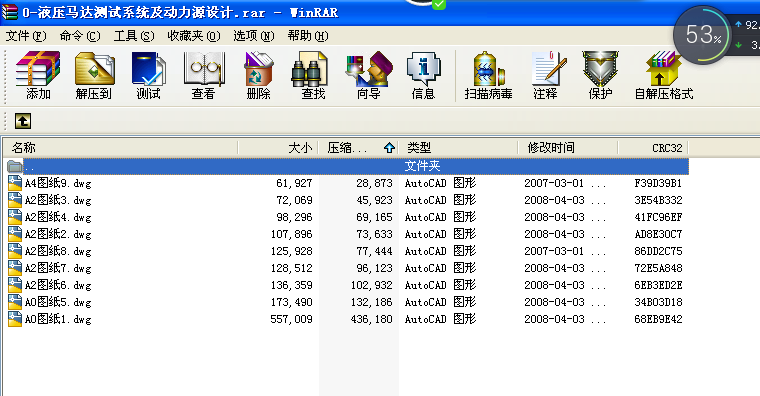Select file name A2图纸4.dwg
This screenshot has height=396, width=760.
[58, 217]
